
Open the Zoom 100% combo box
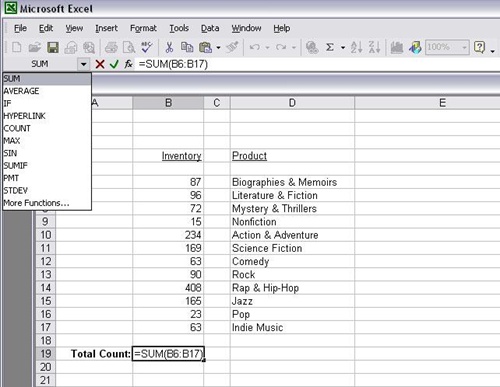coord(447,47)
